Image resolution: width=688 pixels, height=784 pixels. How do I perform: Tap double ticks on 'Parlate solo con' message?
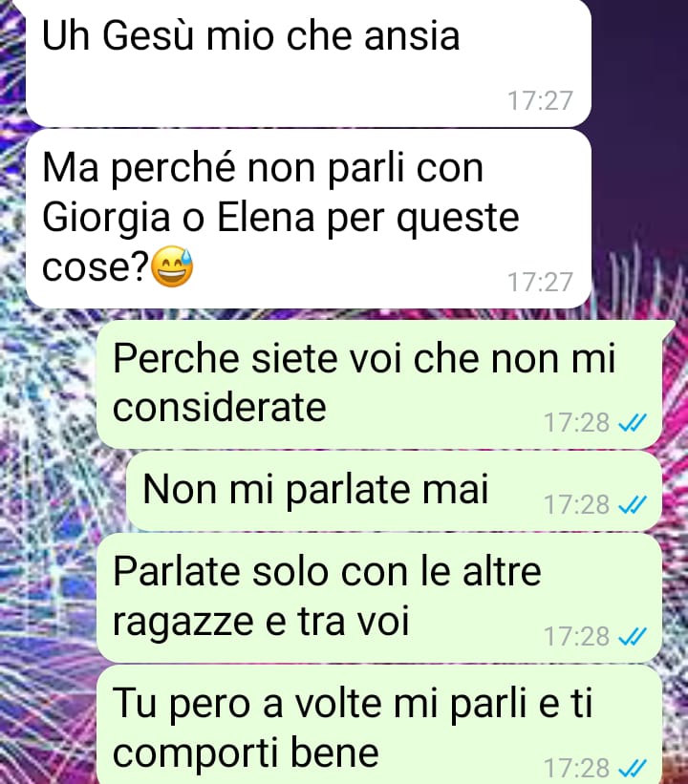(x=633, y=637)
